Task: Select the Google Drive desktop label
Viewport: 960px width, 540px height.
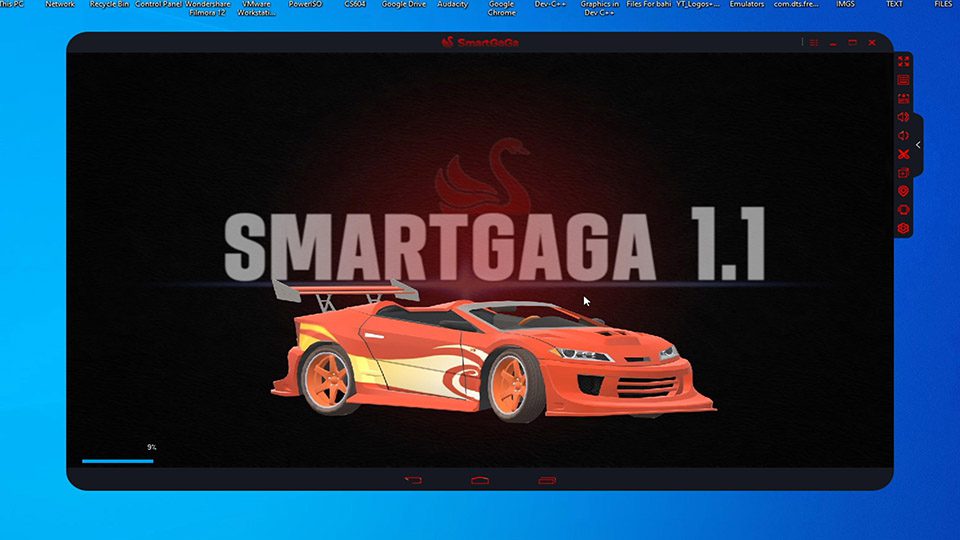Action: (403, 4)
